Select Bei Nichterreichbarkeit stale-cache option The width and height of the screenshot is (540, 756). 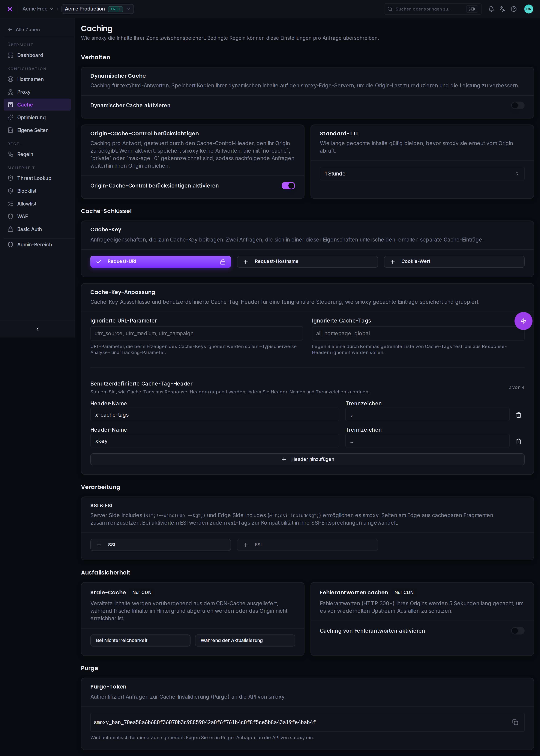click(x=140, y=640)
